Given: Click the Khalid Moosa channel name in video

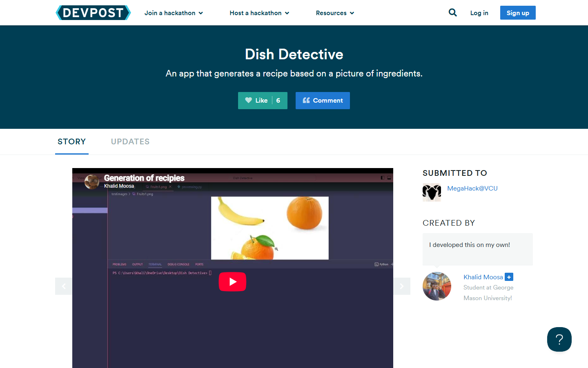Looking at the screenshot, I should [119, 186].
